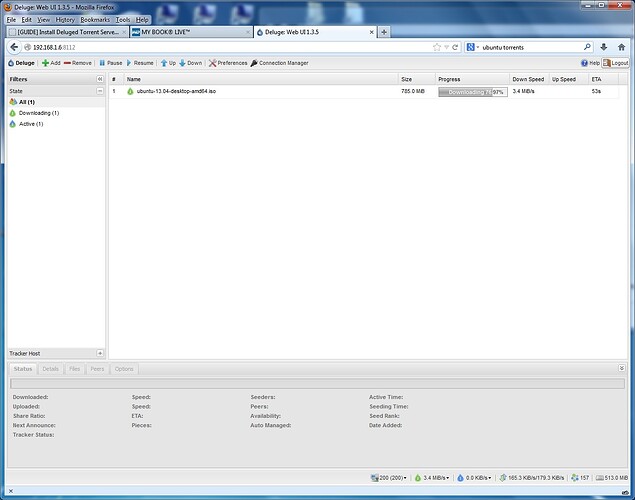Open the Bookmarks menu

pyautogui.click(x=95, y=20)
